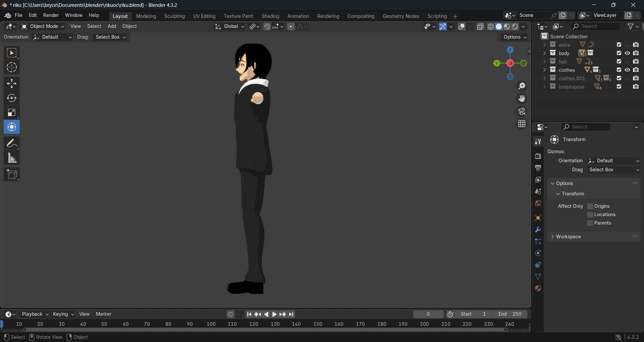Enable Affect Only Locations checkbox

[x=590, y=214]
